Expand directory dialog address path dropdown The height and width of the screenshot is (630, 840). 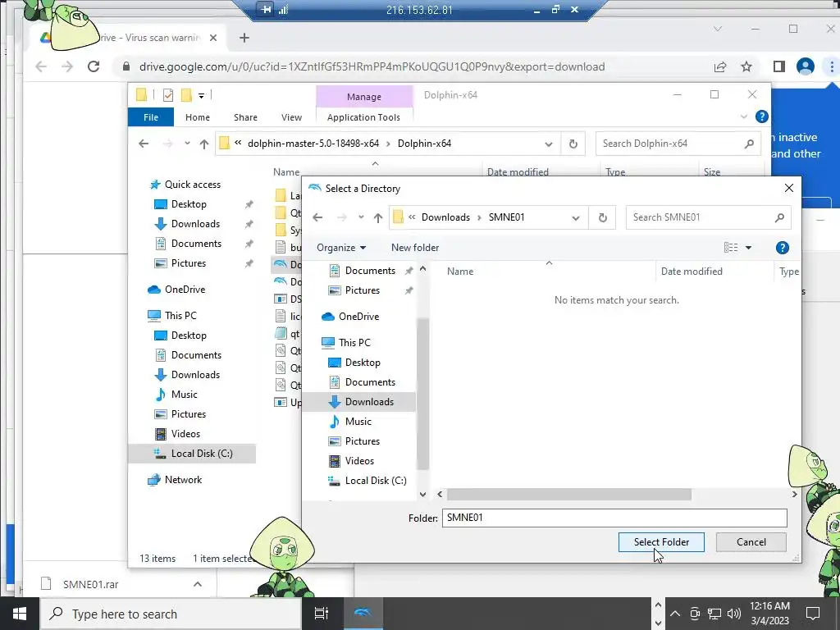point(575,218)
